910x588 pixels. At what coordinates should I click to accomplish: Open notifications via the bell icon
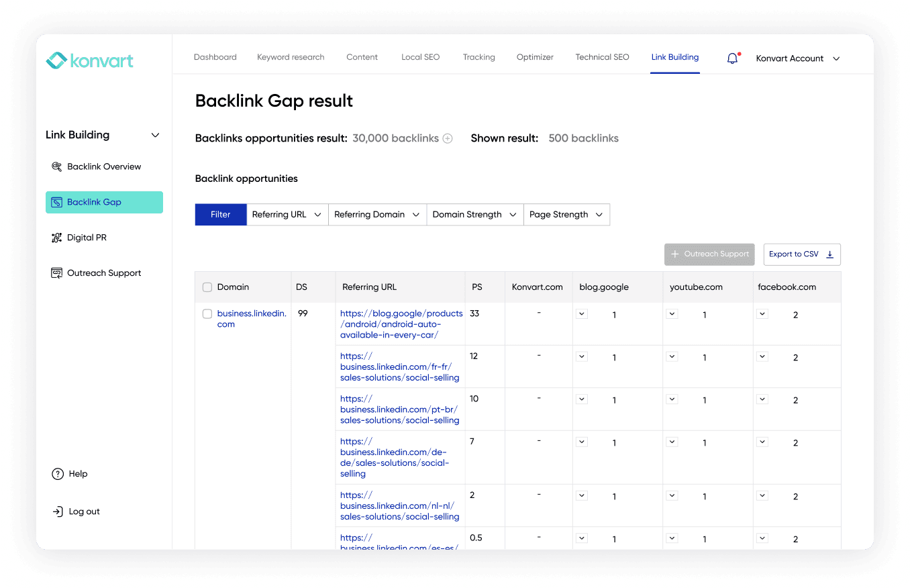click(x=732, y=58)
